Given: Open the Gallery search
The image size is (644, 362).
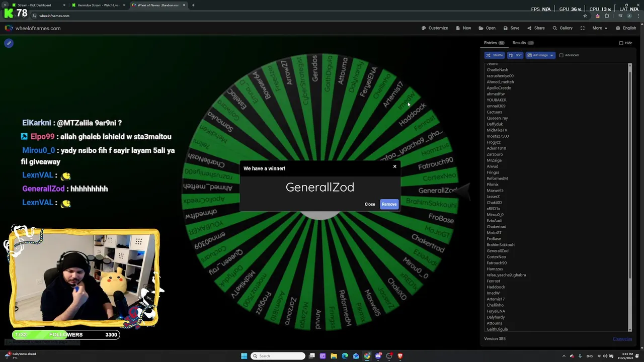Looking at the screenshot, I should [x=562, y=28].
